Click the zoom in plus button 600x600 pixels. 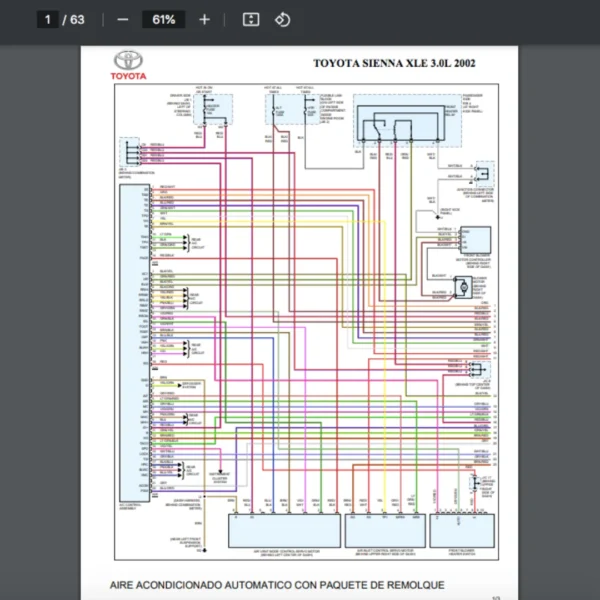pyautogui.click(x=204, y=20)
